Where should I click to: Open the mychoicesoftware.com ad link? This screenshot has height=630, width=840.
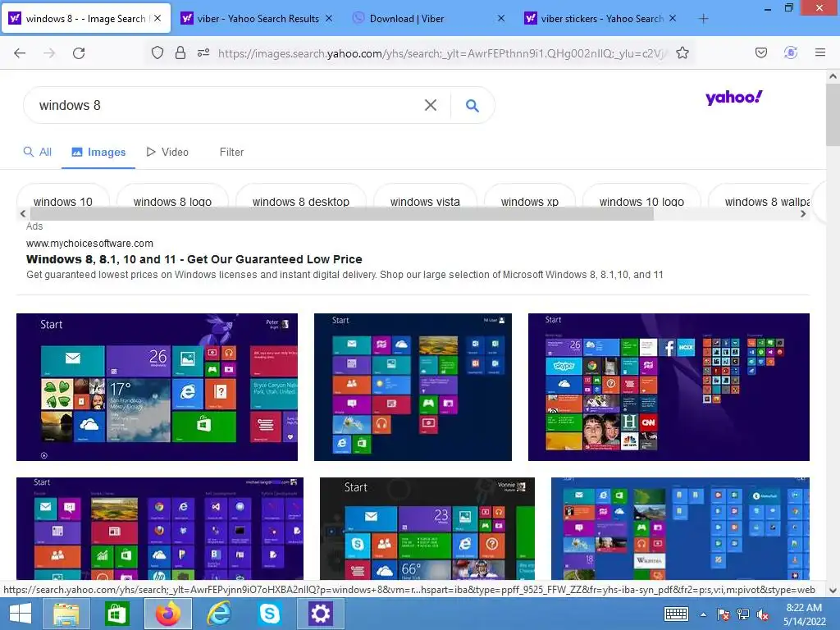[x=89, y=243]
